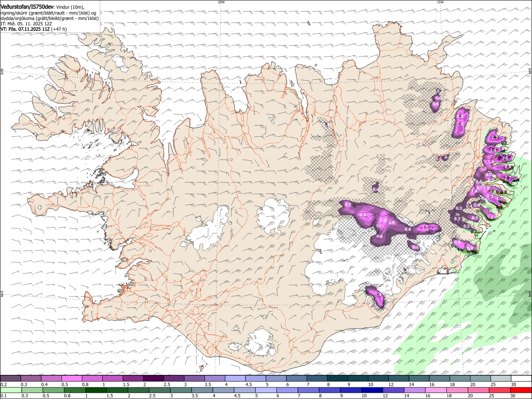Click the 2.3 snowfall value on the east coast
The width and height of the screenshot is (532, 399).
495,137
